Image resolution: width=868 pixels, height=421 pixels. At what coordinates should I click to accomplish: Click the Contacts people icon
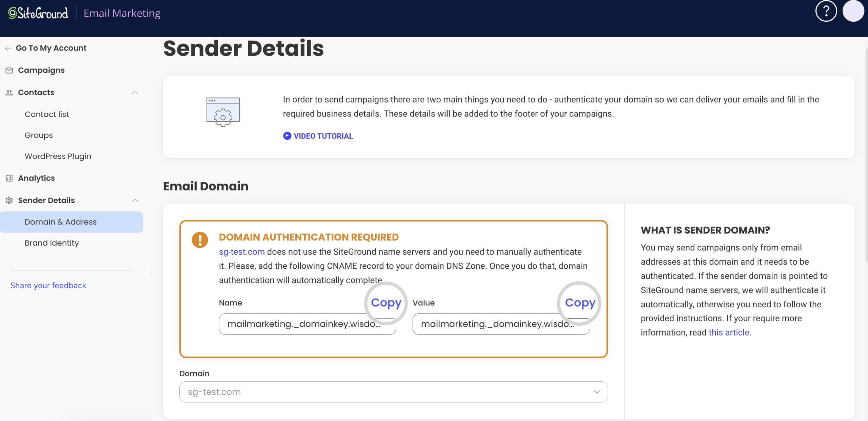9,93
